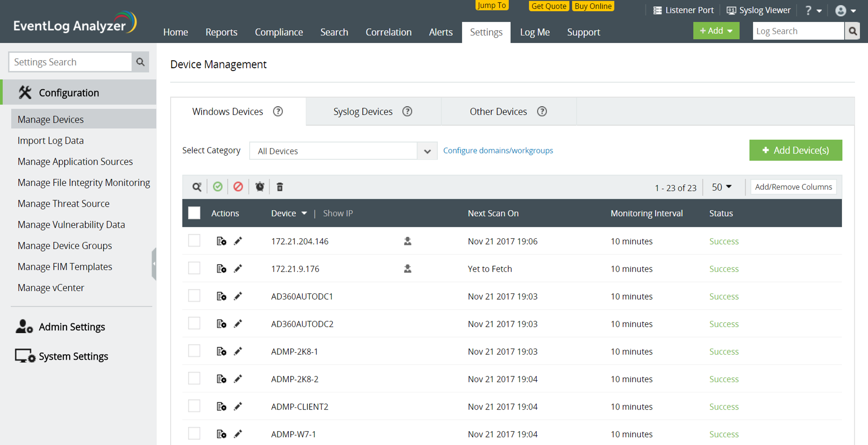Click Configure domains/workgroups link
This screenshot has width=868, height=445.
[498, 151]
